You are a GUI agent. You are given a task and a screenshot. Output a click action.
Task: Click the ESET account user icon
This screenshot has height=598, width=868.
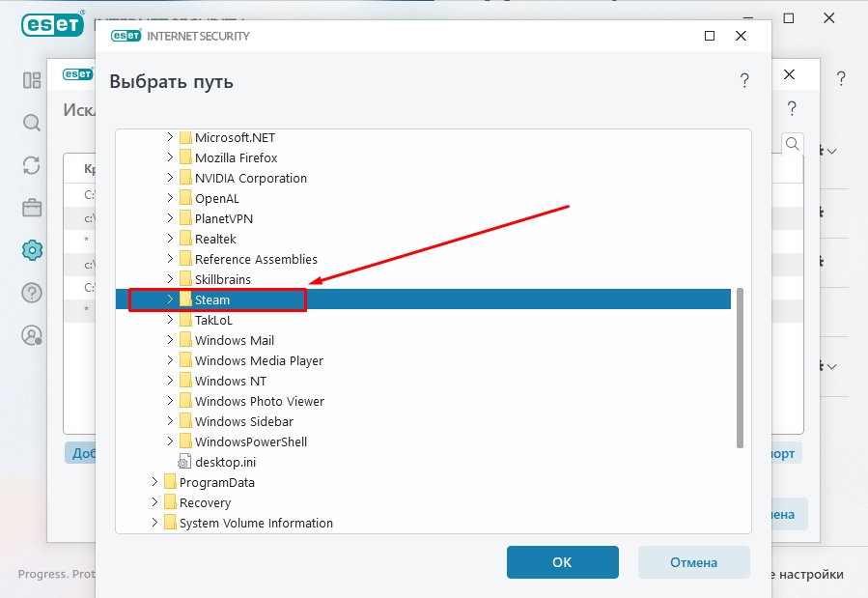pos(32,335)
